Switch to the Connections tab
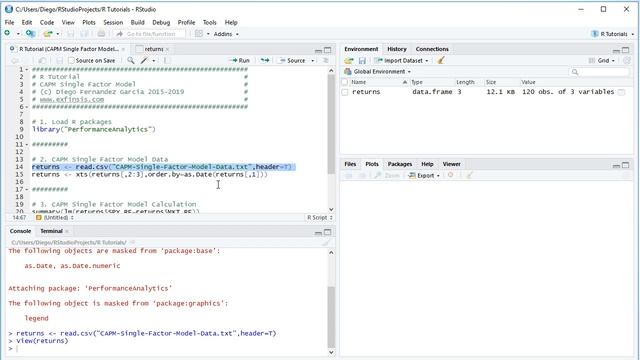 432,49
